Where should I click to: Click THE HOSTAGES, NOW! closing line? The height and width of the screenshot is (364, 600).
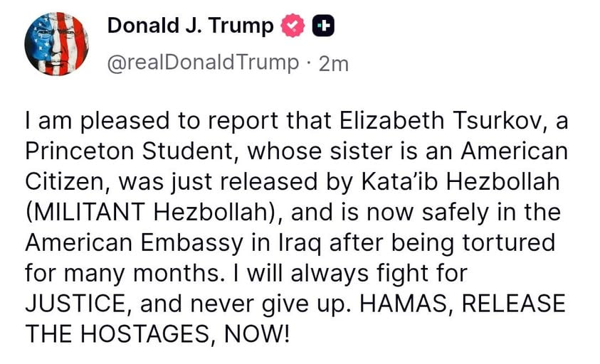coord(158,334)
